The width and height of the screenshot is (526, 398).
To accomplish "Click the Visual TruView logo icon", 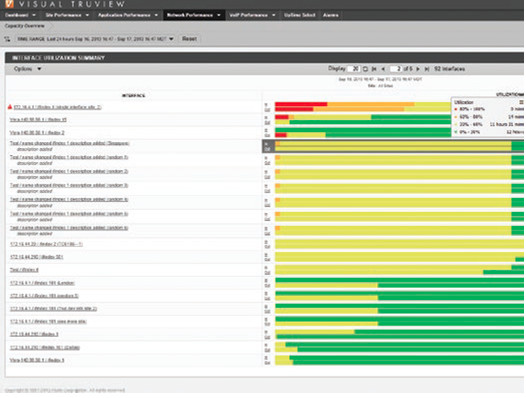I will (x=9, y=4).
